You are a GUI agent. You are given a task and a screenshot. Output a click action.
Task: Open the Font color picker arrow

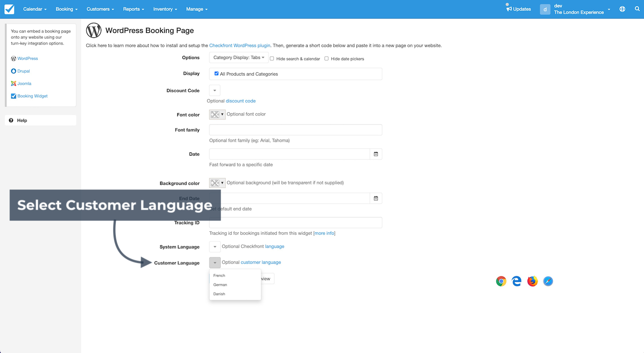click(222, 115)
